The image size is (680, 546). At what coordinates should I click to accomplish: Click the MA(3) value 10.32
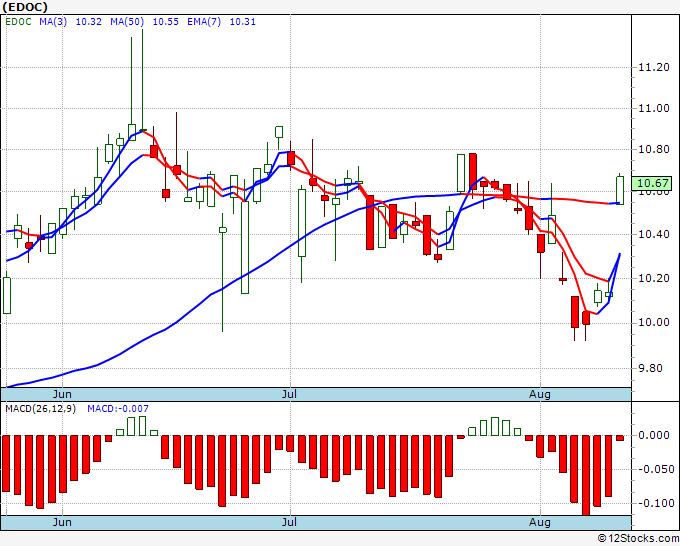tap(88, 22)
